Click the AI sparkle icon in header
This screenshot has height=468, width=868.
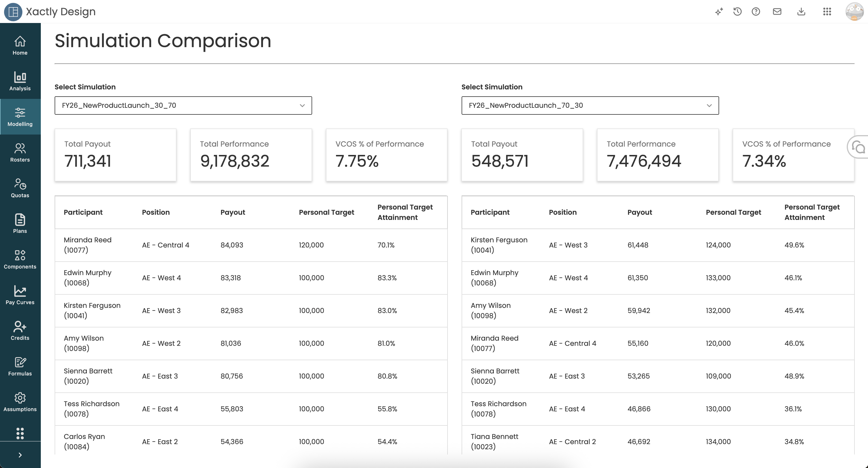pyautogui.click(x=719, y=12)
